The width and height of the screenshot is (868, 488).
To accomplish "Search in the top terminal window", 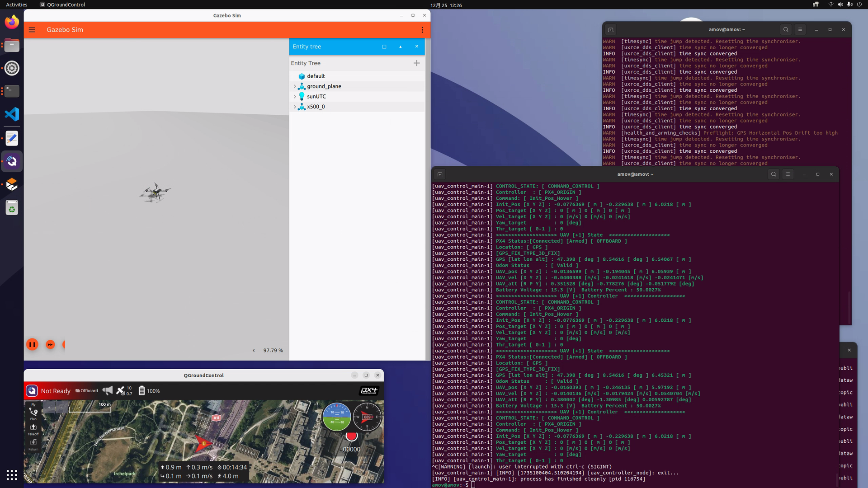I will click(786, 29).
